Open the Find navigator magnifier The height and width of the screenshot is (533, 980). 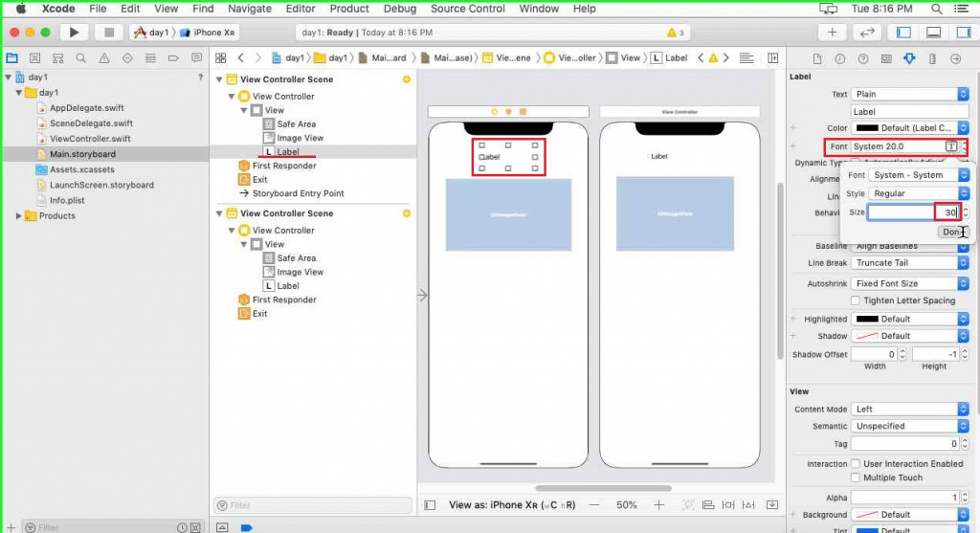(80, 58)
